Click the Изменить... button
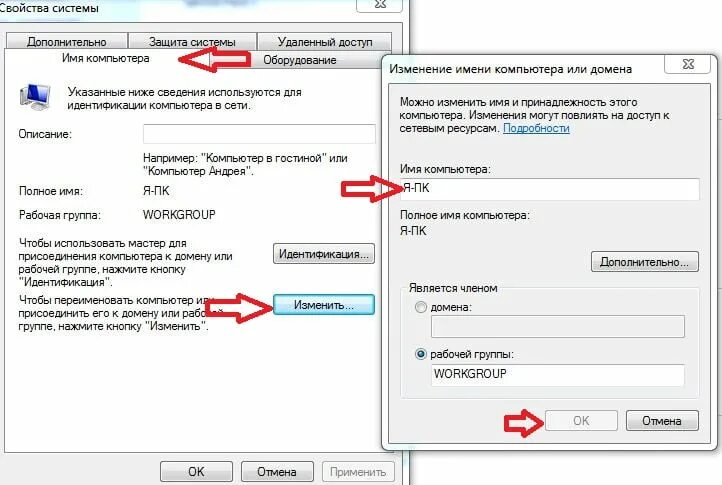The image size is (722, 485). tap(324, 305)
